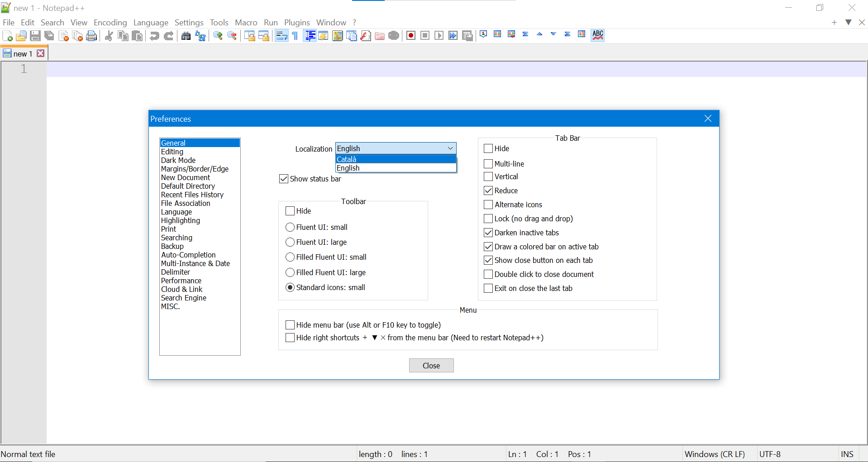
Task: Open the Plugins menu
Action: click(x=297, y=23)
